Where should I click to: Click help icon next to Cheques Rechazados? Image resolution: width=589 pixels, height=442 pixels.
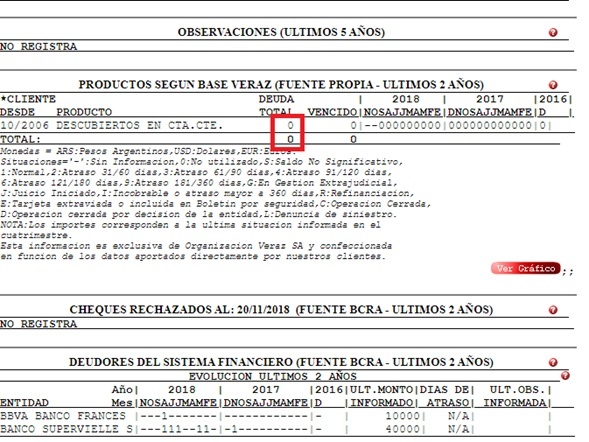553,310
